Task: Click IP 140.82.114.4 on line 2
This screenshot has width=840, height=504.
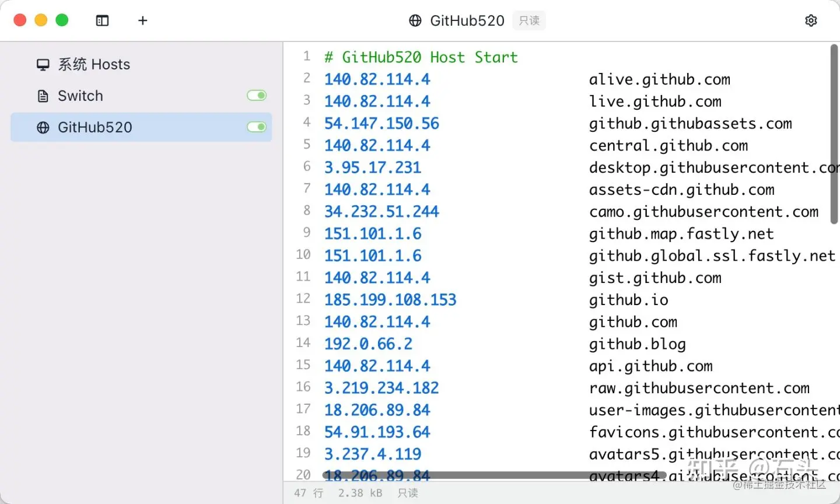Action: (377, 79)
